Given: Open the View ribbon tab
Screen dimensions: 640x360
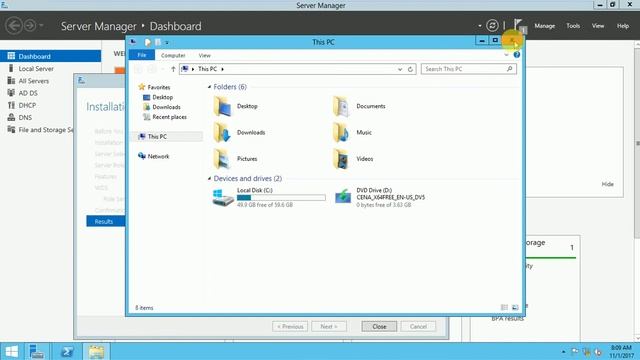Looking at the screenshot, I should pyautogui.click(x=204, y=56).
